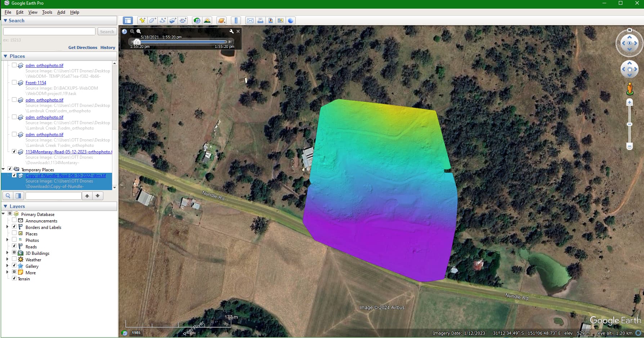
Task: Expand the 3D Buildings layer
Action: [8, 252]
